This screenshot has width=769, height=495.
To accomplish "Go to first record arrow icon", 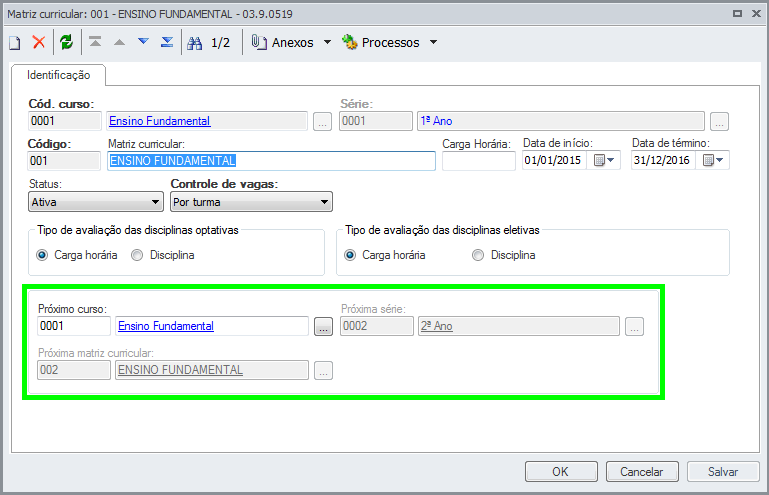I will pyautogui.click(x=95, y=42).
